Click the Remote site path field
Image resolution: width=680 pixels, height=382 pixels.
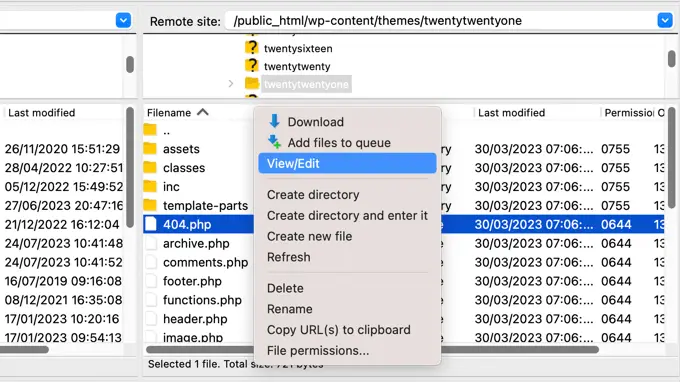441,20
